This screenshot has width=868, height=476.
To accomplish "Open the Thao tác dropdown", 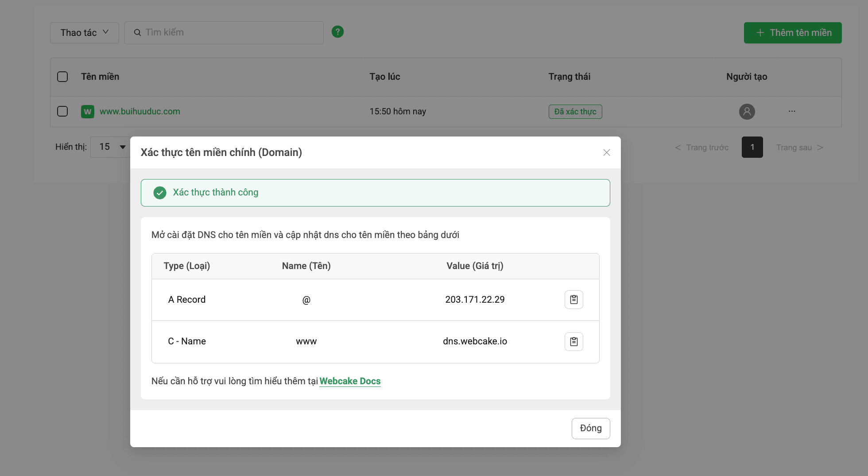I will [84, 32].
